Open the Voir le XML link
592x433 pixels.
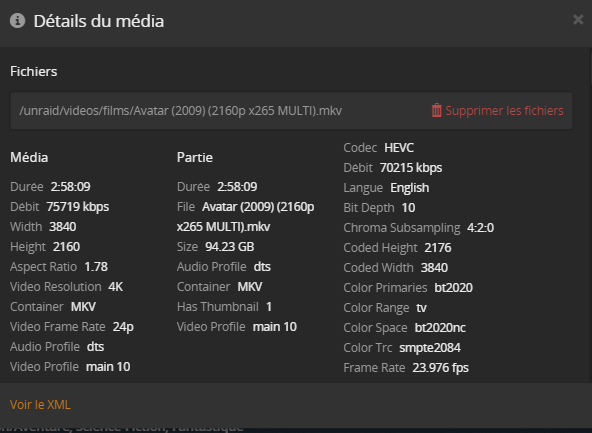pyautogui.click(x=40, y=405)
